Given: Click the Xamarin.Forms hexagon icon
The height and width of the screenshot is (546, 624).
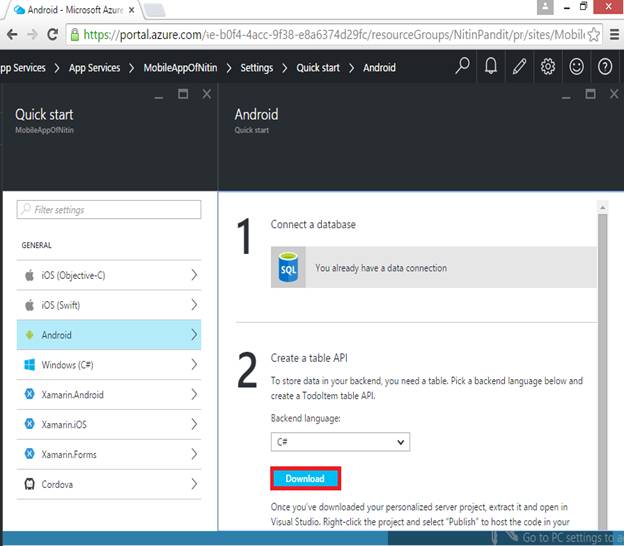Looking at the screenshot, I should coord(29,454).
